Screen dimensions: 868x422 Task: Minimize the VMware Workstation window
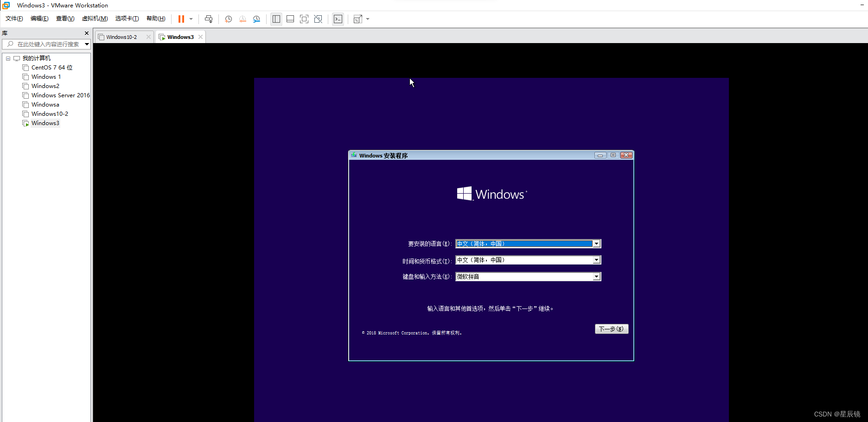point(862,5)
